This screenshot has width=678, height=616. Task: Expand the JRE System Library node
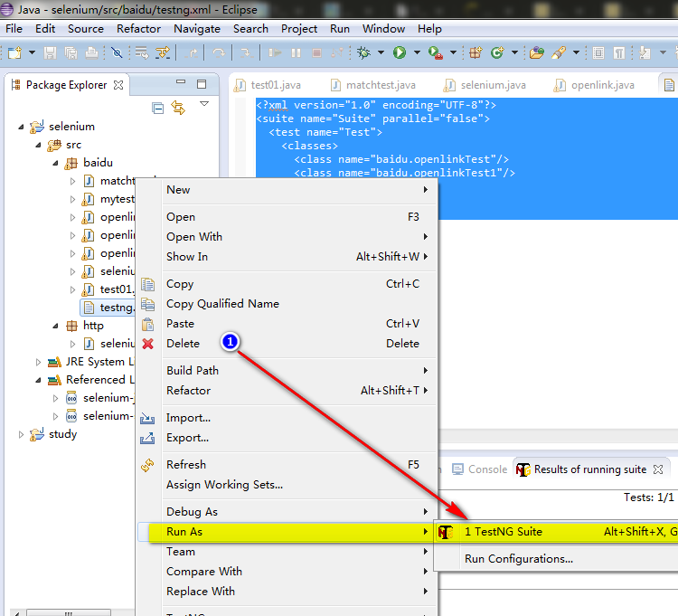(39, 362)
